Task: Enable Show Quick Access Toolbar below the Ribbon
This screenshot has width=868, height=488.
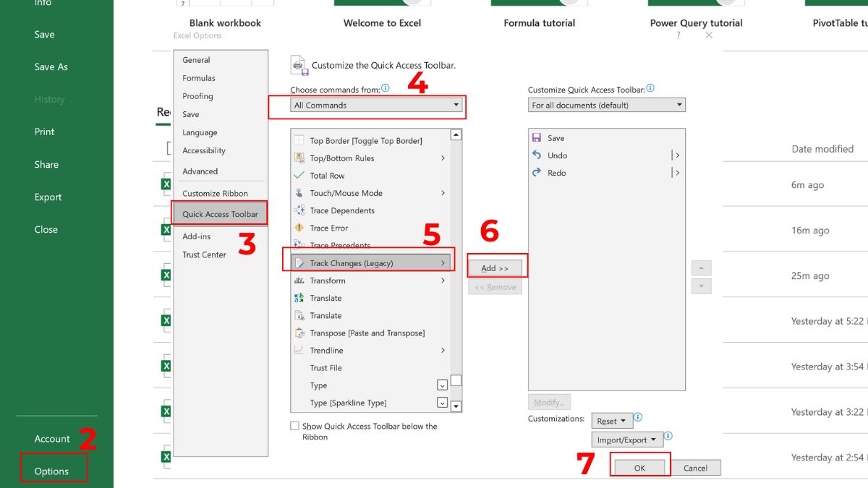Action: tap(294, 426)
